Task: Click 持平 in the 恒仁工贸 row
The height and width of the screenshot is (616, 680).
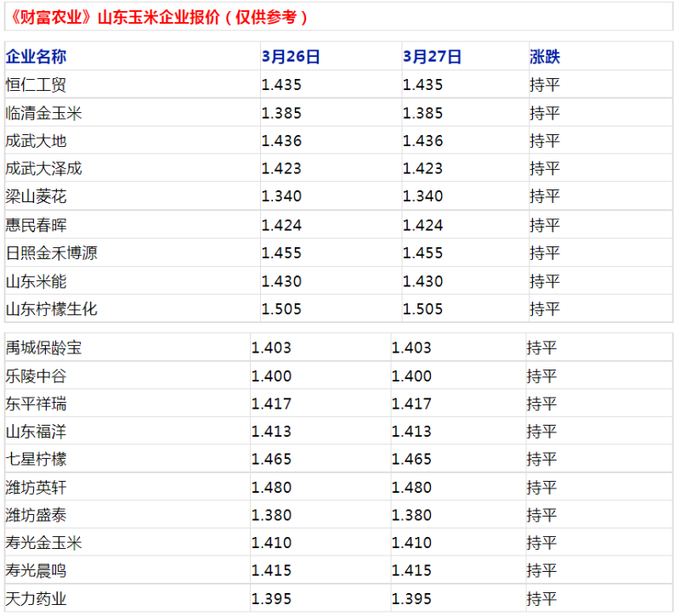Action: point(545,84)
